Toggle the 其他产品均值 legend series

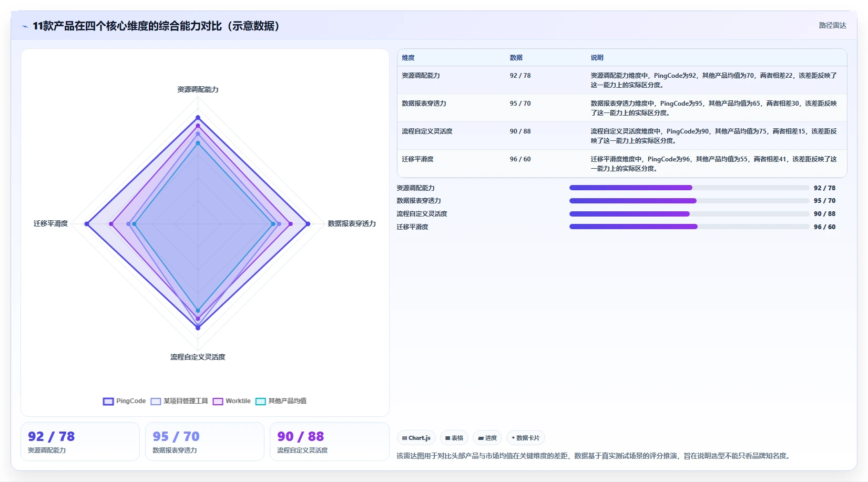click(x=281, y=401)
